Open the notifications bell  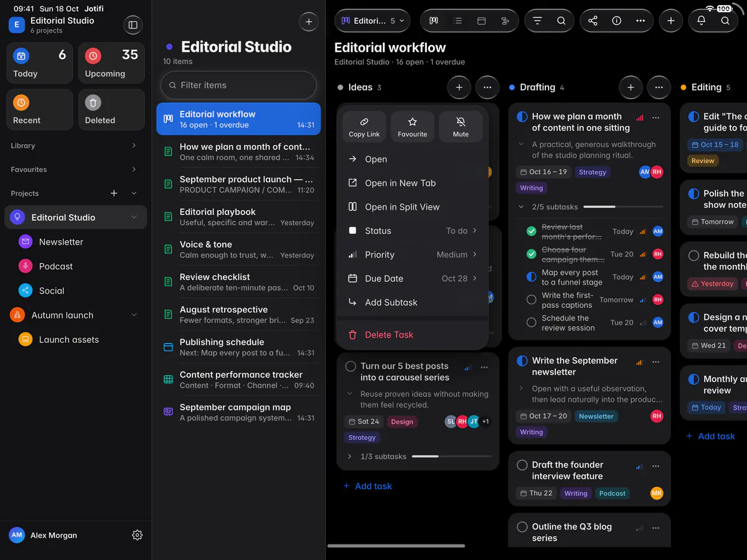[x=702, y=21]
